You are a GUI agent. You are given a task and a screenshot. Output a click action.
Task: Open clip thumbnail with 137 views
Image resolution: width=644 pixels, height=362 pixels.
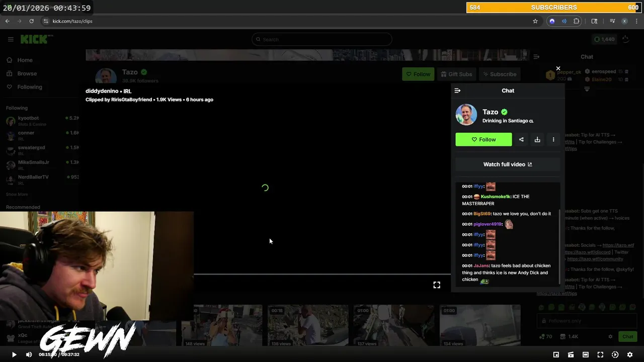pos(393,326)
